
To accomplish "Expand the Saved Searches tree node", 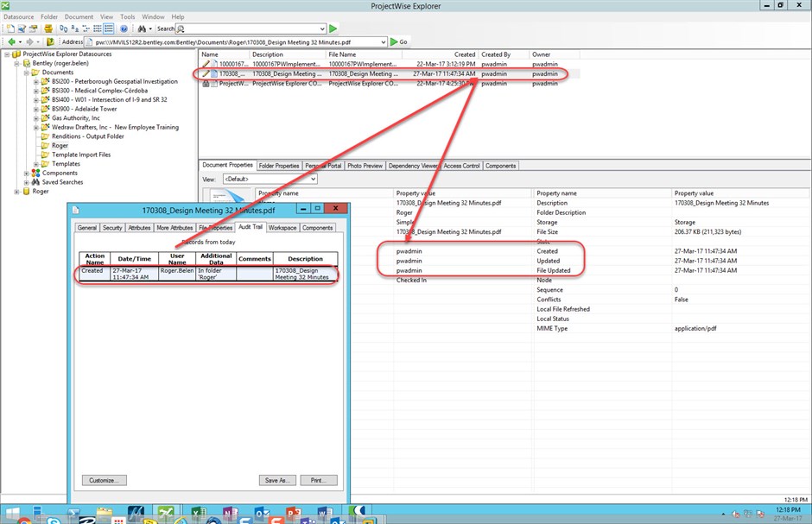I will coord(27,182).
